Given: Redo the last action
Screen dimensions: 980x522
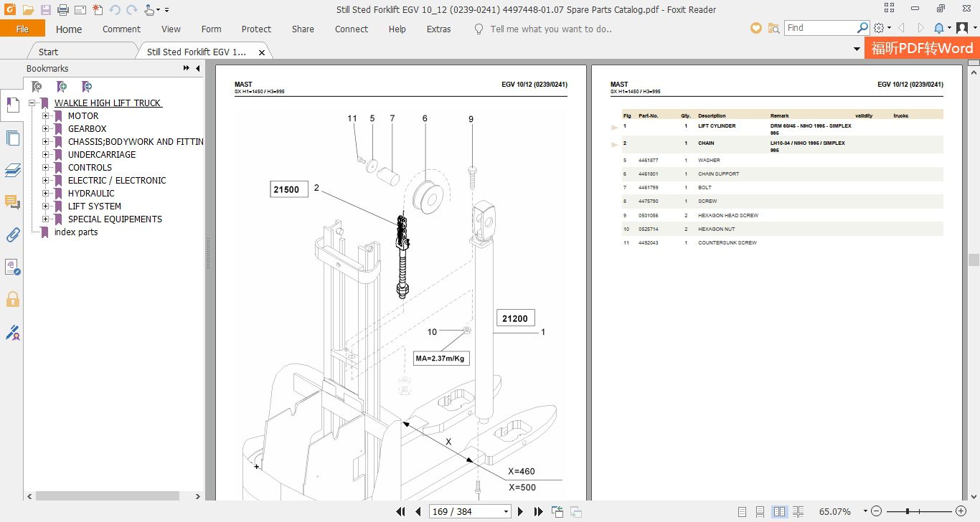Looking at the screenshot, I should (x=131, y=10).
